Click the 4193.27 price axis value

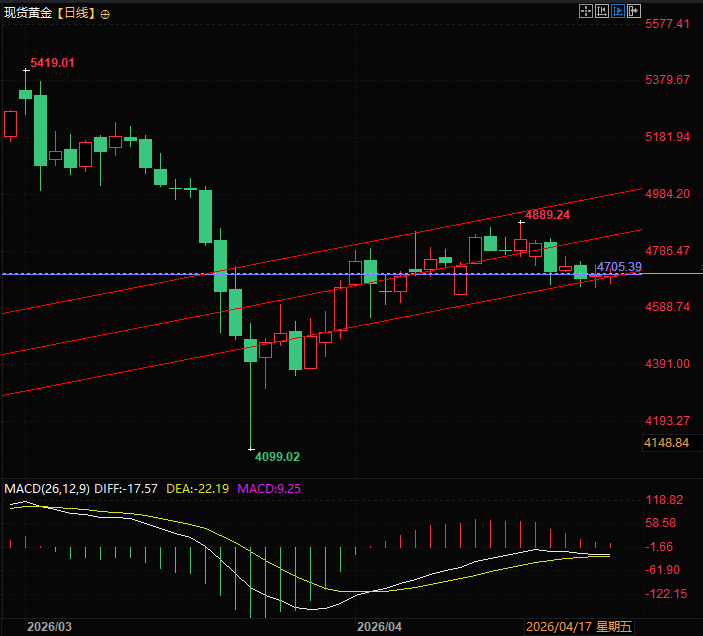(x=667, y=421)
